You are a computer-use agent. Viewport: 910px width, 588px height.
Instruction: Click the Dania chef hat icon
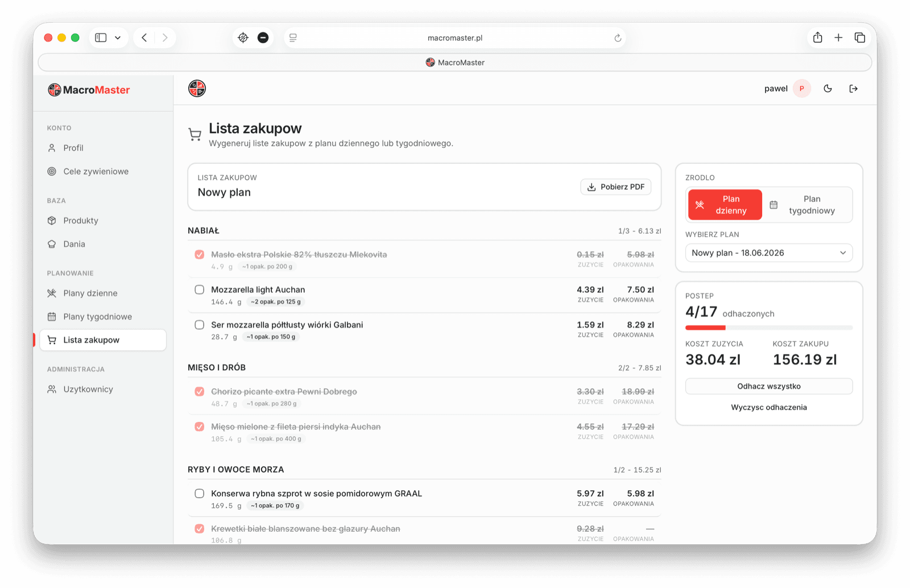[52, 244]
